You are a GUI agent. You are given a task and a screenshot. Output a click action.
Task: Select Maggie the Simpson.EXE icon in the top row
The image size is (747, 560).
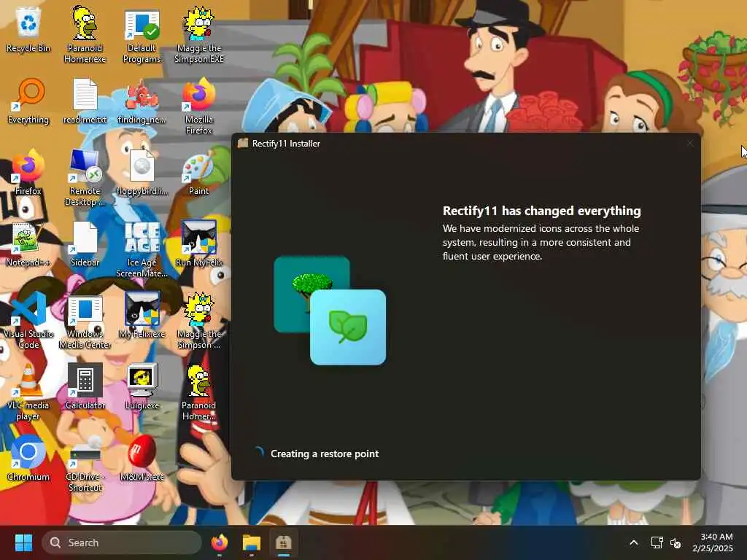tap(199, 35)
